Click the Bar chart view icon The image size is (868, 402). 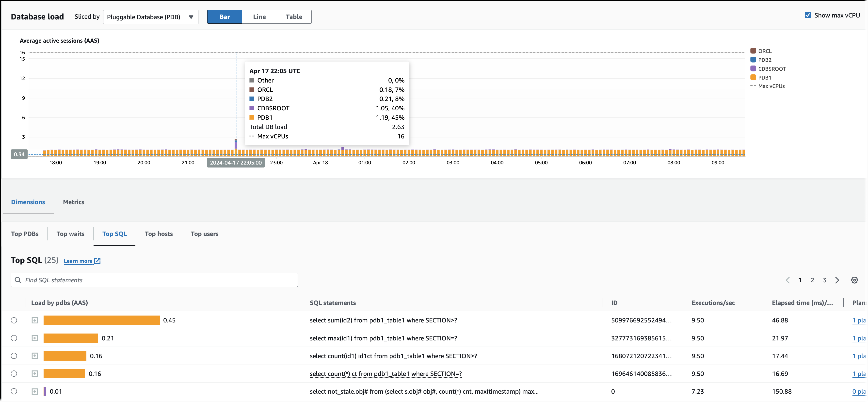click(x=225, y=17)
